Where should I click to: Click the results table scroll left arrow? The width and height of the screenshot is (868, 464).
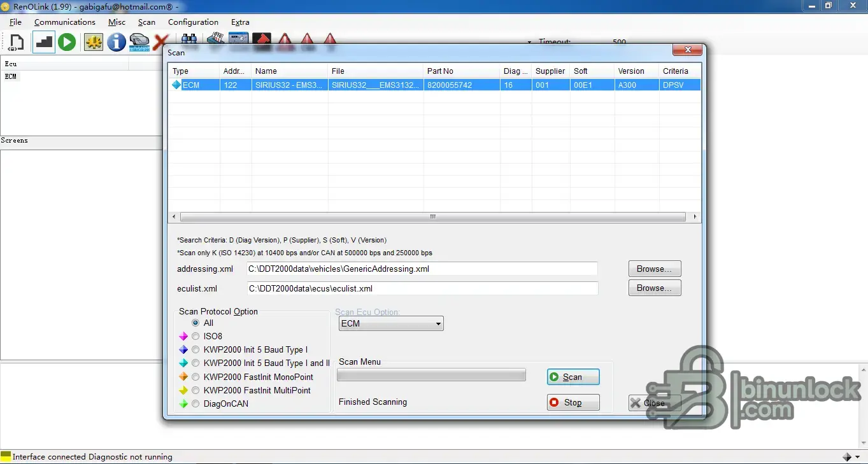pyautogui.click(x=173, y=216)
